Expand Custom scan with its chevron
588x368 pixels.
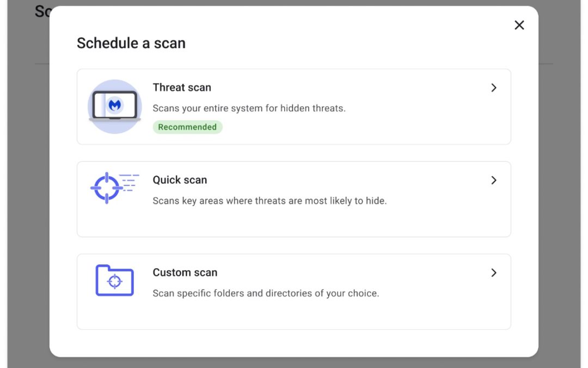tap(494, 273)
